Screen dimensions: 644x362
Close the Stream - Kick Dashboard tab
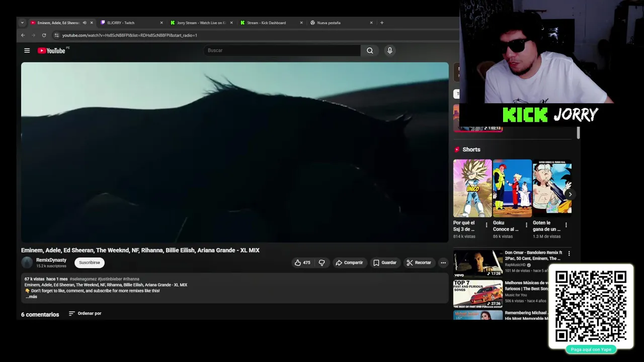pyautogui.click(x=301, y=23)
